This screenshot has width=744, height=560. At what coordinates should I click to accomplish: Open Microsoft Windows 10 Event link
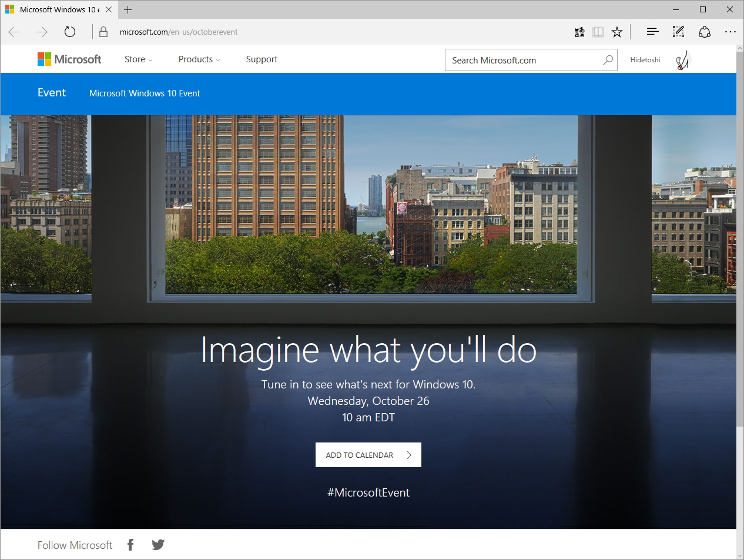pyautogui.click(x=144, y=93)
